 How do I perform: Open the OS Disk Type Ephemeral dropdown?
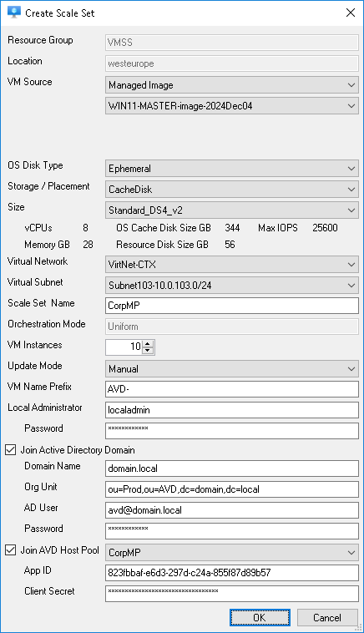(231, 169)
